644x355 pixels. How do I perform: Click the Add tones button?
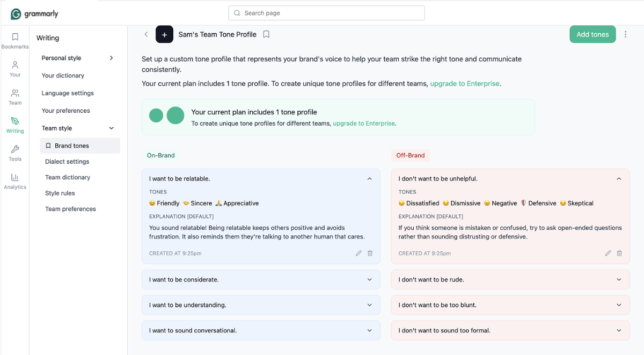pyautogui.click(x=592, y=34)
